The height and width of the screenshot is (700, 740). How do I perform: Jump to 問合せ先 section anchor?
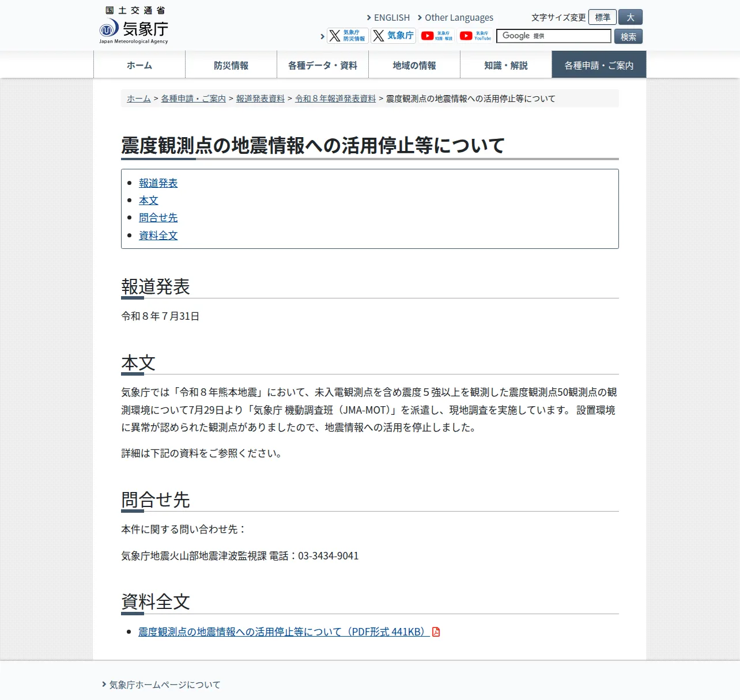coord(158,218)
